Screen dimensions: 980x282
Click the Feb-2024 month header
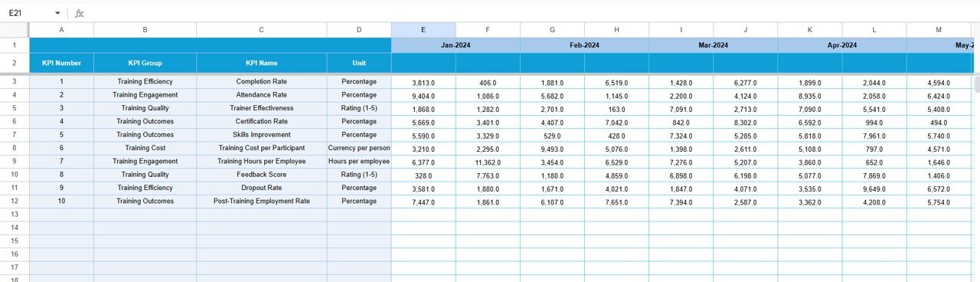(585, 45)
